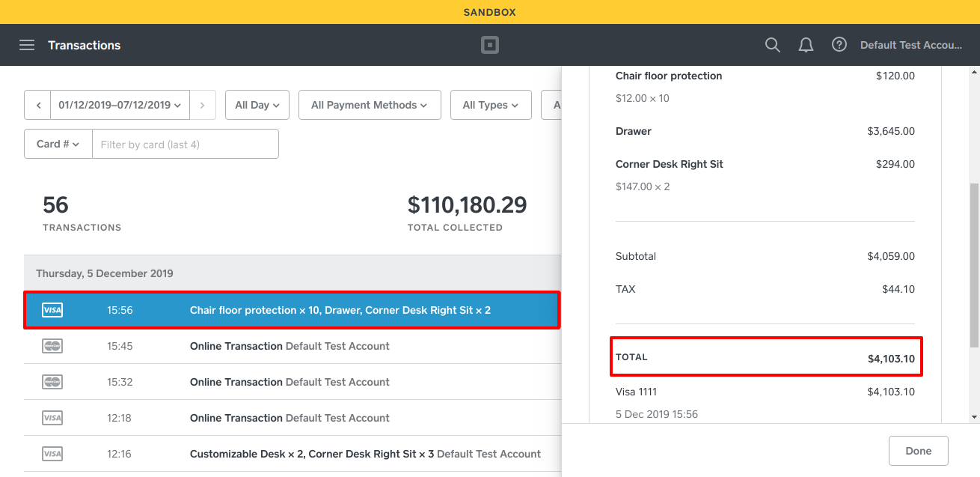Click the scrollbar down arrow in details panel
980x477 pixels.
point(973,417)
